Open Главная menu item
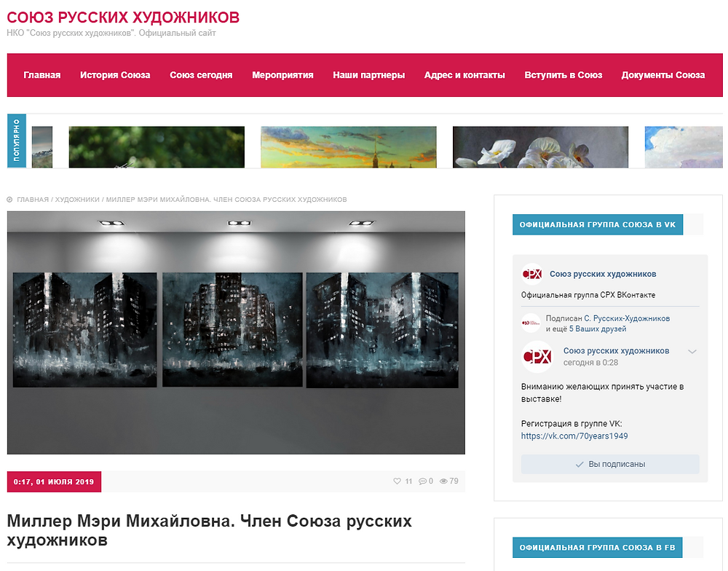The height and width of the screenshot is (571, 728). pyautogui.click(x=42, y=75)
